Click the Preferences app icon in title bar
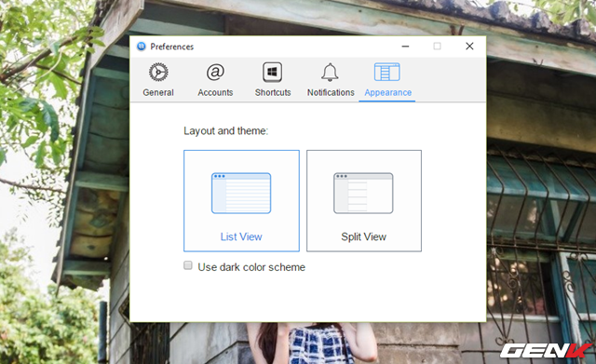Image resolution: width=596 pixels, height=364 pixels. (x=142, y=47)
